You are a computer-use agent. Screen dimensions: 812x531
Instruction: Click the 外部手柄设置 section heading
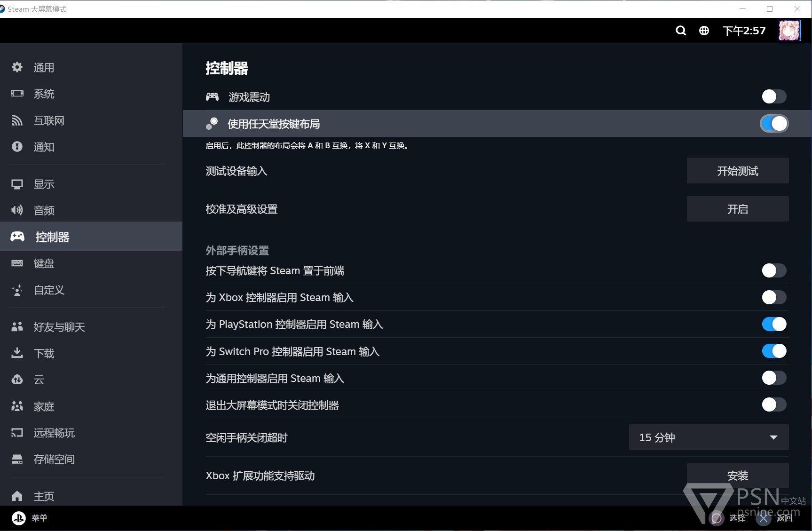237,250
